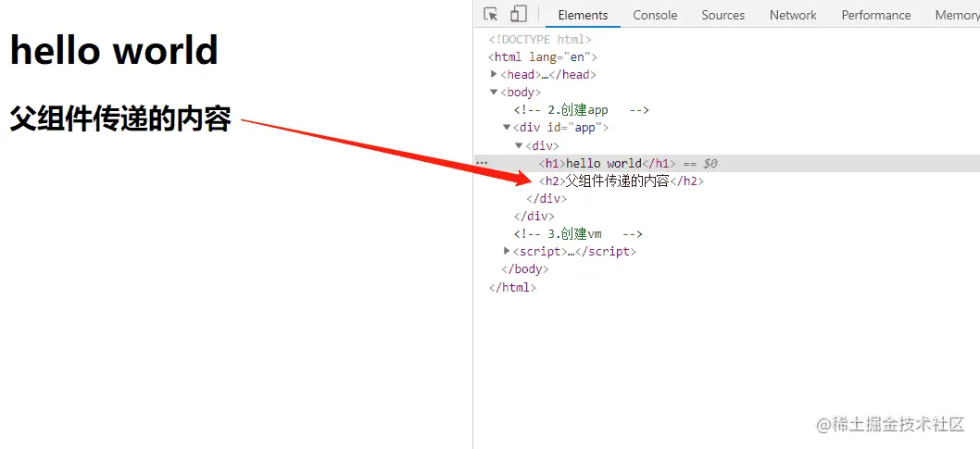980x449 pixels.
Task: Select the comment 2.创建app line
Action: (x=582, y=110)
